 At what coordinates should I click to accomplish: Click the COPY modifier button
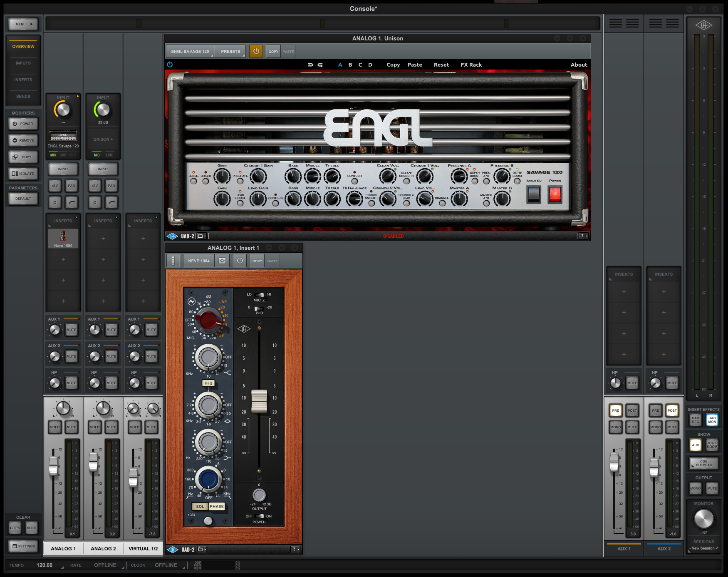pos(23,157)
